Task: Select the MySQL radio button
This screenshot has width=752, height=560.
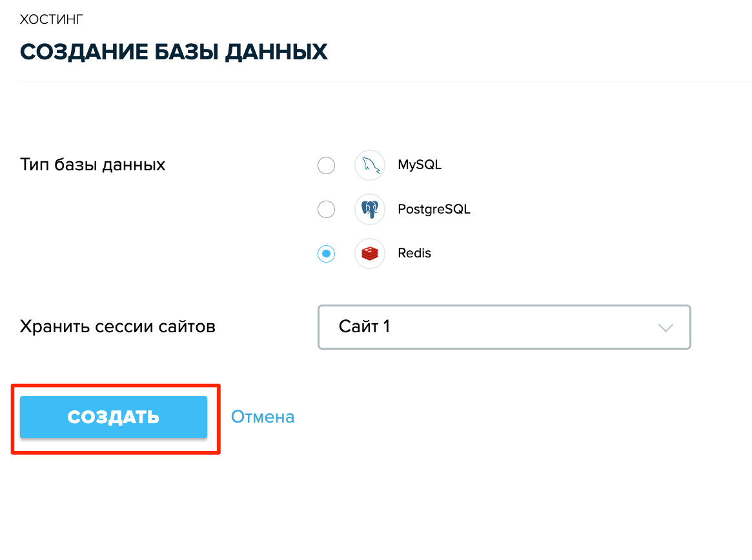Action: click(x=326, y=165)
